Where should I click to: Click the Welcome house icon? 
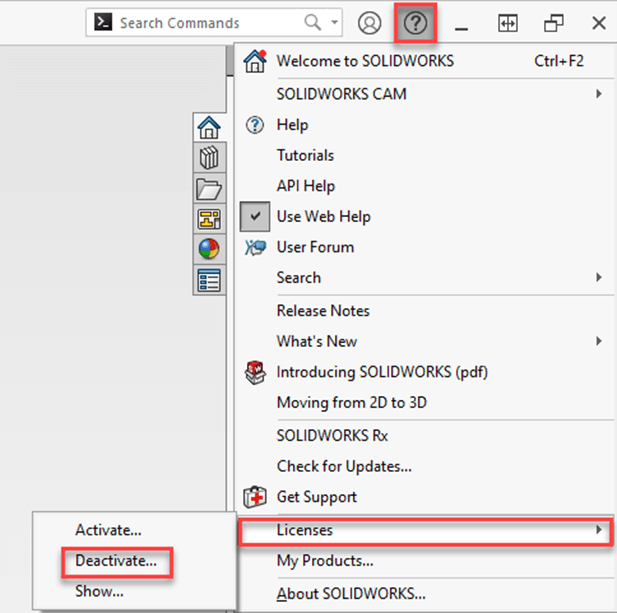click(x=255, y=61)
